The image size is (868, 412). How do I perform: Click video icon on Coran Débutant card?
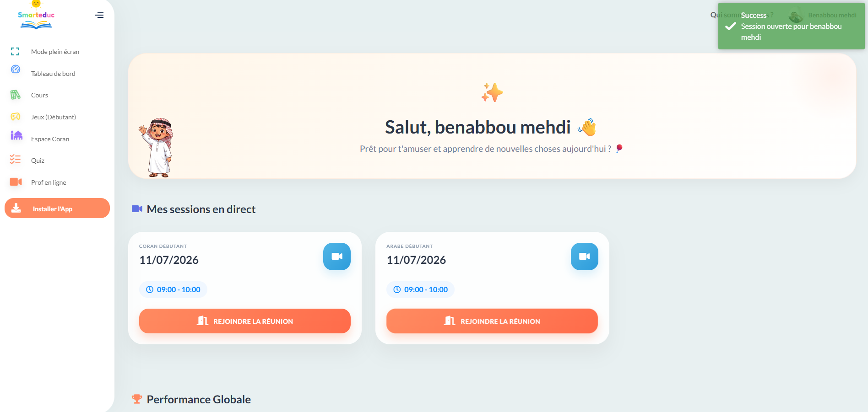[337, 257]
